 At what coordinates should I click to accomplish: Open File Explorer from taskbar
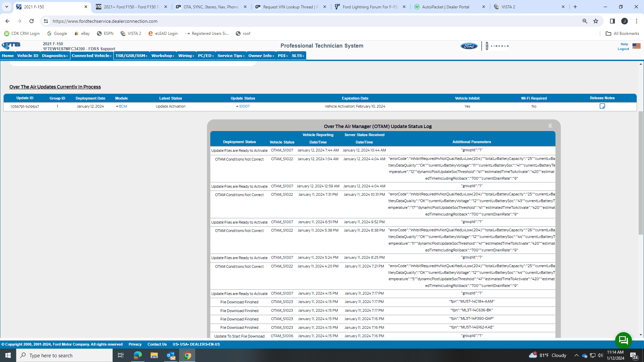(154, 355)
